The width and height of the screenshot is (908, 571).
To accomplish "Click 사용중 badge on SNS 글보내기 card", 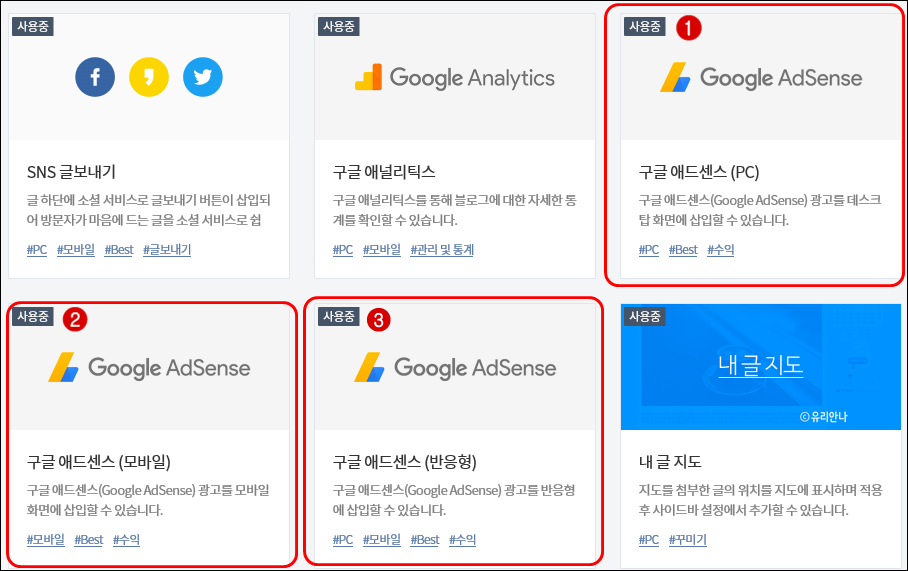I will [32, 26].
